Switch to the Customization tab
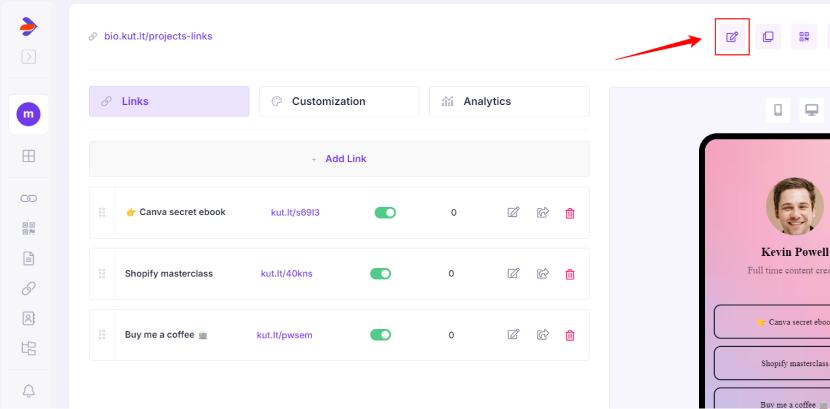Viewport: 830px width, 409px height. [339, 101]
